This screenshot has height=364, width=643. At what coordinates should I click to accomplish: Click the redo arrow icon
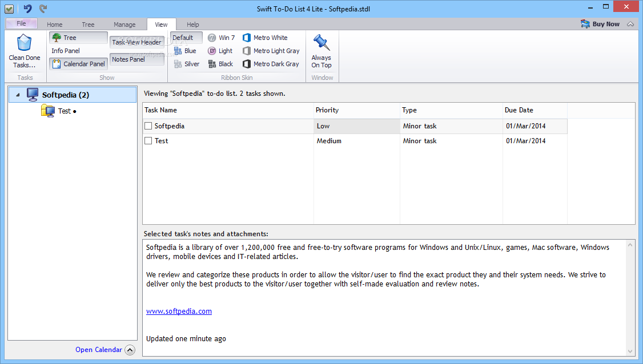43,8
